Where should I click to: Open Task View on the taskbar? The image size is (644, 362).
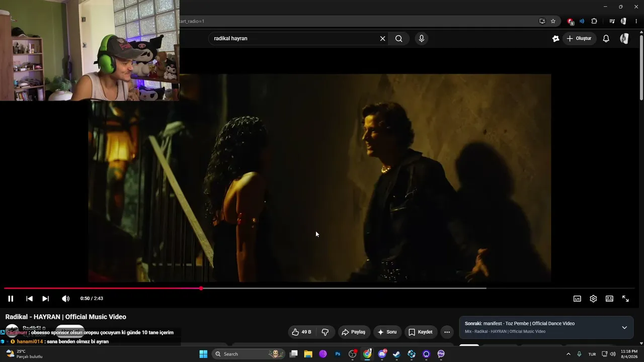pyautogui.click(x=294, y=354)
